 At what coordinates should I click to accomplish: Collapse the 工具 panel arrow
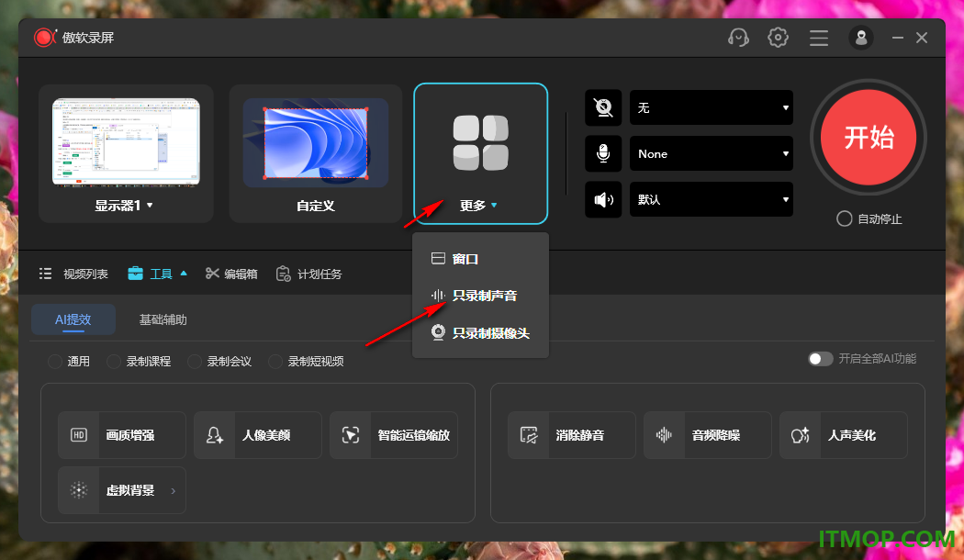pyautogui.click(x=184, y=273)
